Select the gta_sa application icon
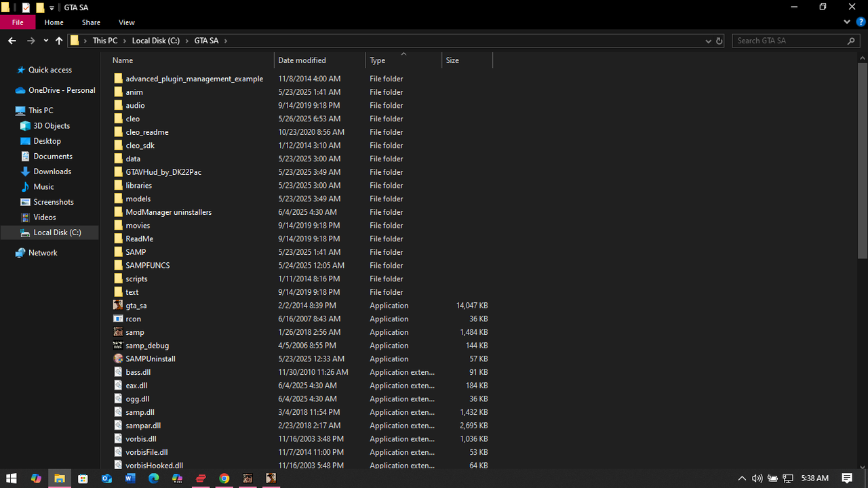The width and height of the screenshot is (868, 488). [118, 306]
